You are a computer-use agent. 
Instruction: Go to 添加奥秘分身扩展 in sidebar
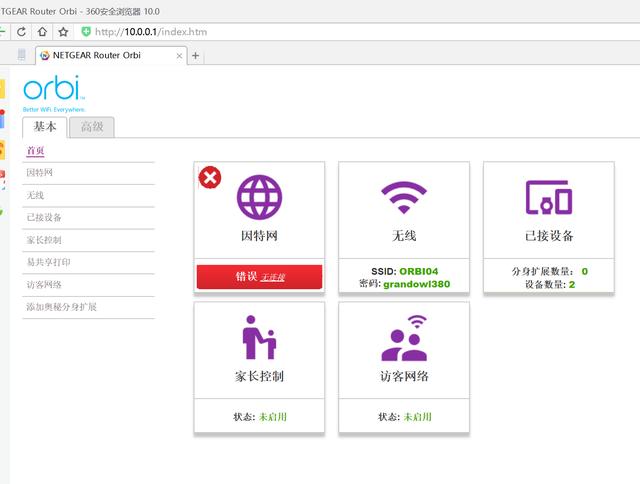[61, 306]
